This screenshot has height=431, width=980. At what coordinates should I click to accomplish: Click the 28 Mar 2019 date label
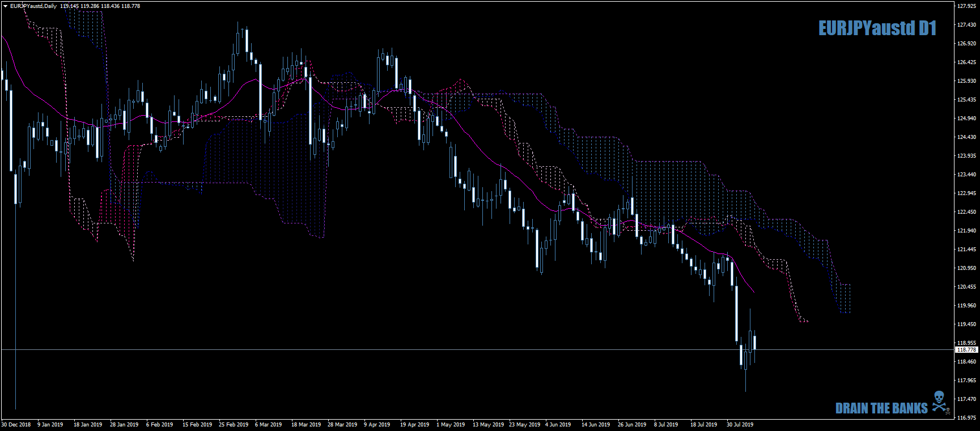click(342, 425)
